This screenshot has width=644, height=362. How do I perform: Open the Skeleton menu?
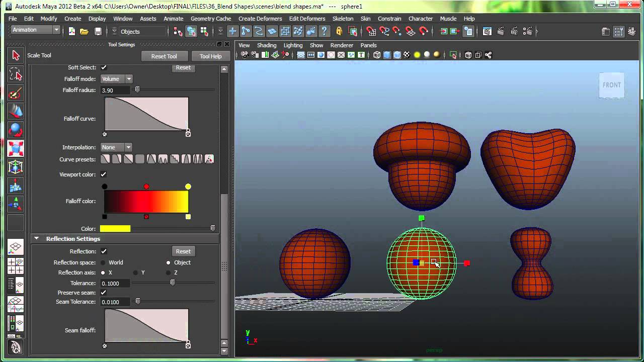pyautogui.click(x=343, y=19)
